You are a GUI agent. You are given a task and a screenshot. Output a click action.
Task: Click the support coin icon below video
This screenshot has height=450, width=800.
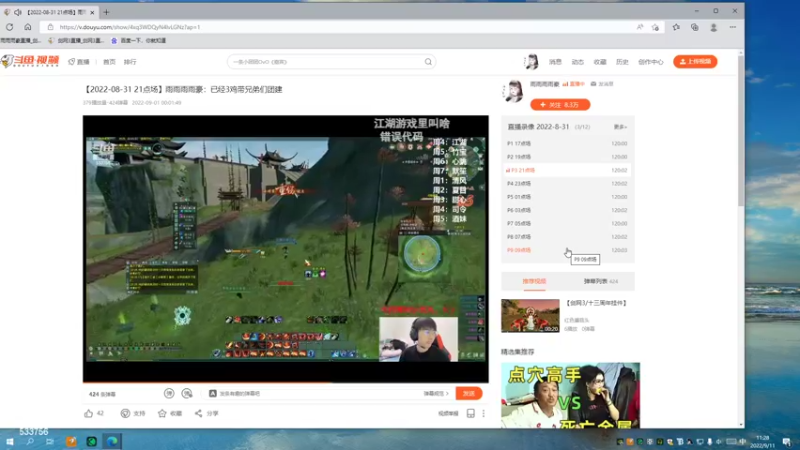coord(125,413)
